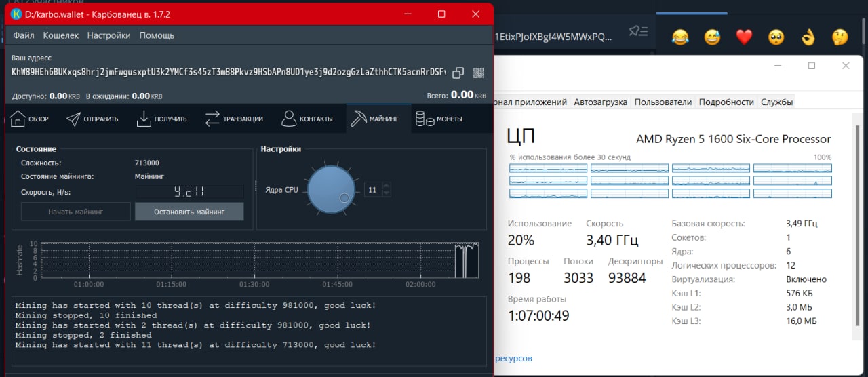Screen dimensions: 868x377
Task: Click the difficulty value 713000
Action: pyautogui.click(x=147, y=163)
